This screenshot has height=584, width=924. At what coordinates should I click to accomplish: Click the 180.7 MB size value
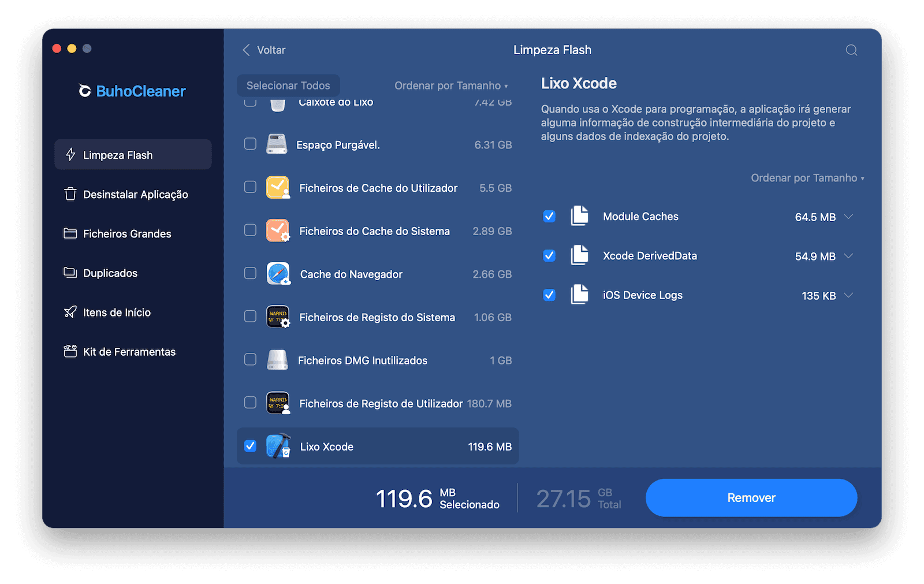pos(489,404)
